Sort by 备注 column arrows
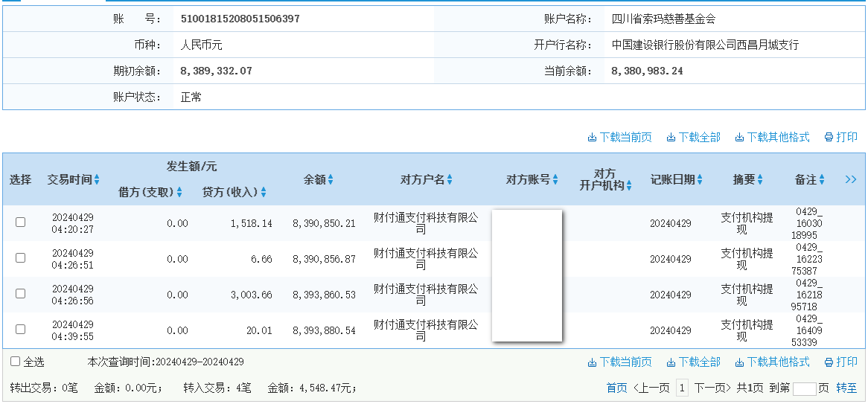The height and width of the screenshot is (404, 868). click(x=822, y=180)
